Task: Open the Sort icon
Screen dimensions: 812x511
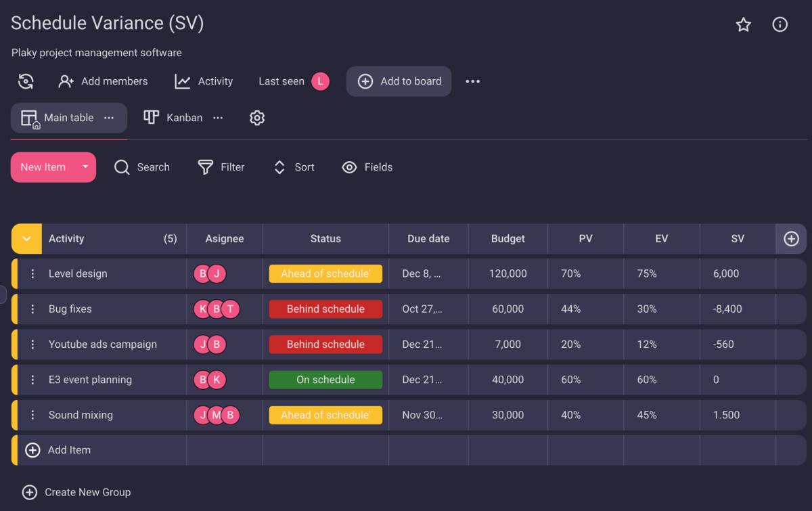Action: [x=279, y=167]
